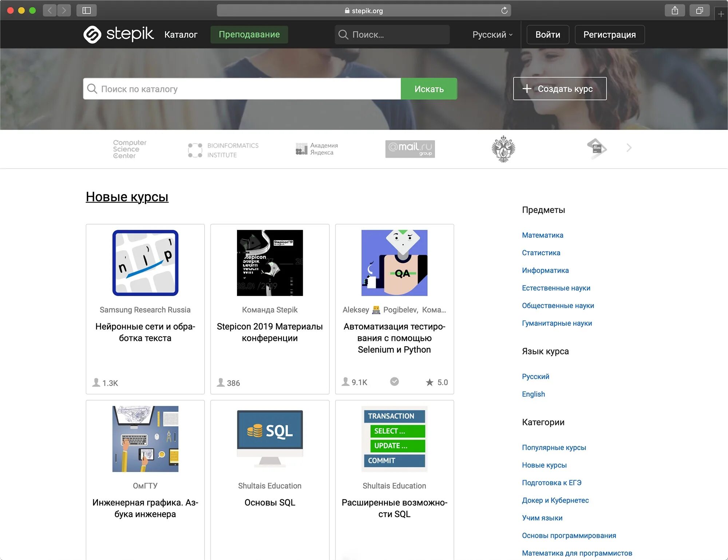Show all tabs overview icon
This screenshot has width=728, height=560.
click(x=699, y=11)
